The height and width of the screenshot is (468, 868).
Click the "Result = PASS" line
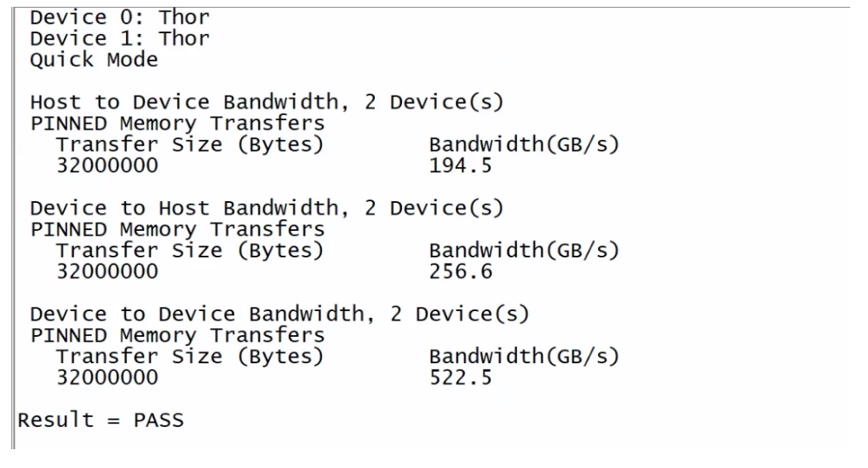pyautogui.click(x=101, y=420)
